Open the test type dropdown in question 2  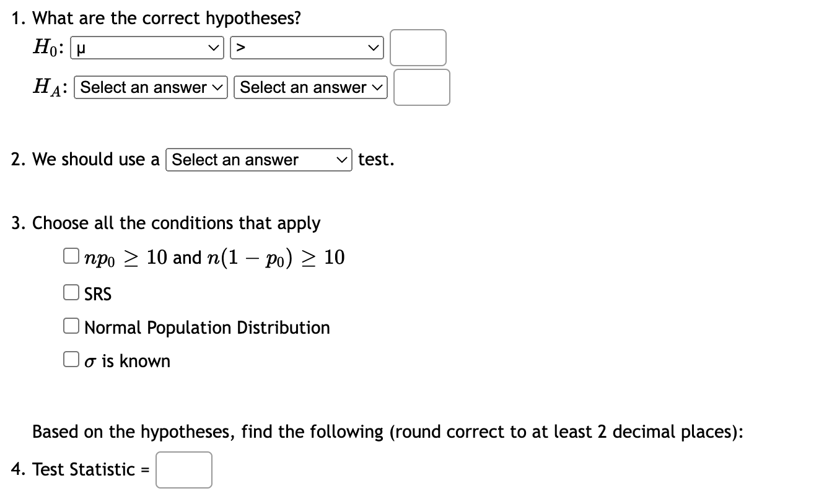pyautogui.click(x=258, y=160)
